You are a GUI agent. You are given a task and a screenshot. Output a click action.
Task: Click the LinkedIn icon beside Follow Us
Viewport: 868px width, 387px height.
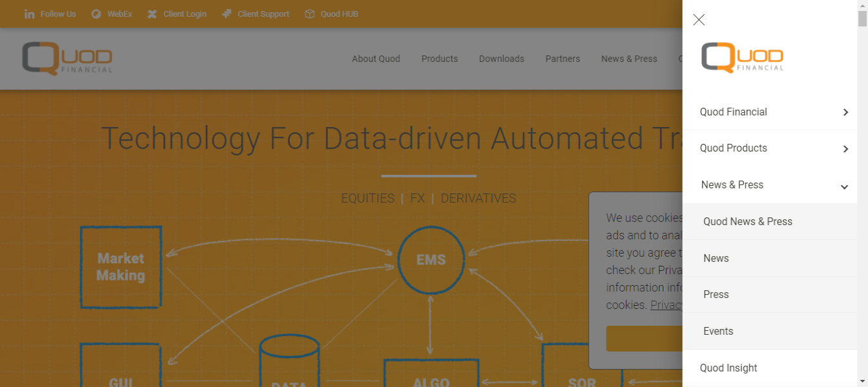[x=29, y=14]
